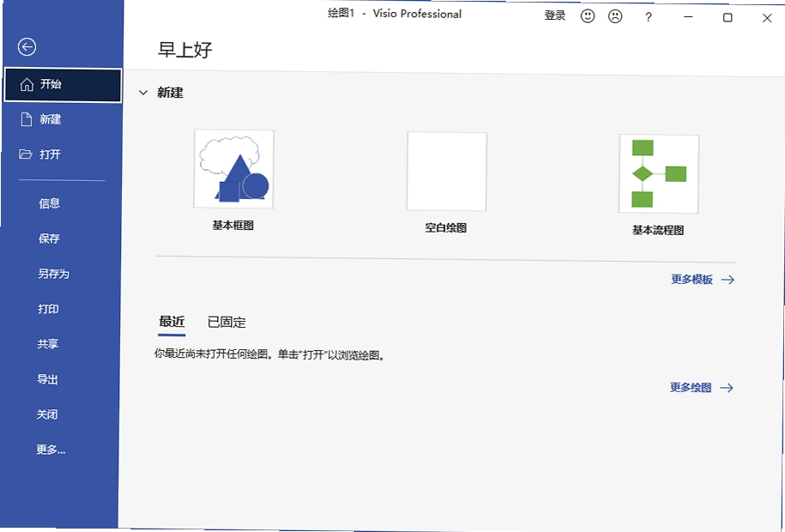This screenshot has width=785, height=532.
Task: Click the sad face feedback icon
Action: (x=615, y=16)
